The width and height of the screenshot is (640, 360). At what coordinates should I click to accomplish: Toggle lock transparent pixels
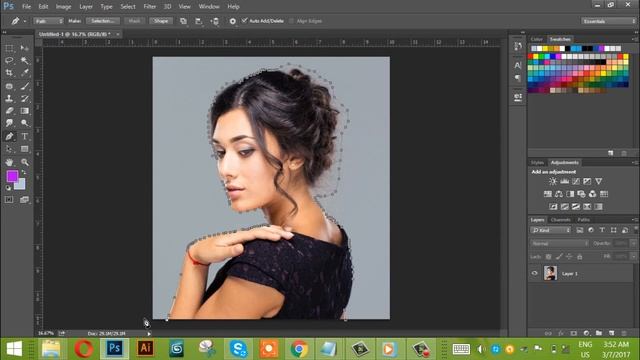(x=549, y=257)
